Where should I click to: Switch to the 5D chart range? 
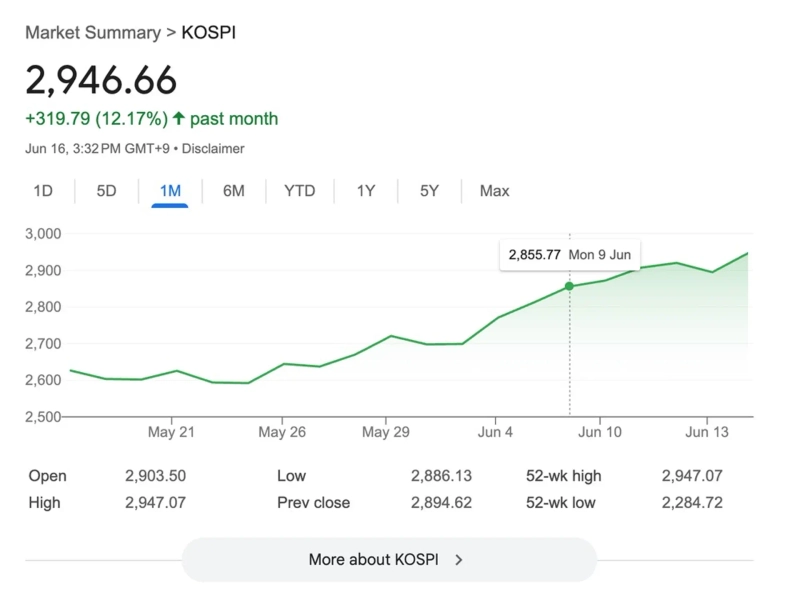point(106,190)
